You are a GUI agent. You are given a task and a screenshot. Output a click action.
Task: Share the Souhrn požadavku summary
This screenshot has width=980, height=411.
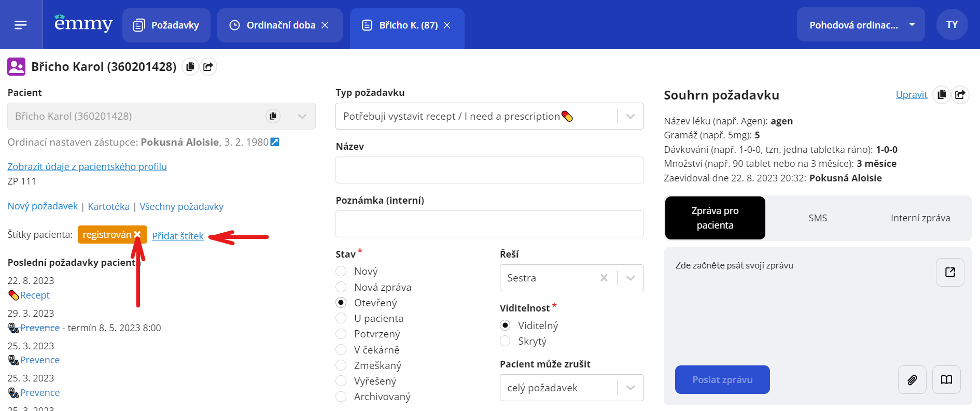tap(960, 94)
